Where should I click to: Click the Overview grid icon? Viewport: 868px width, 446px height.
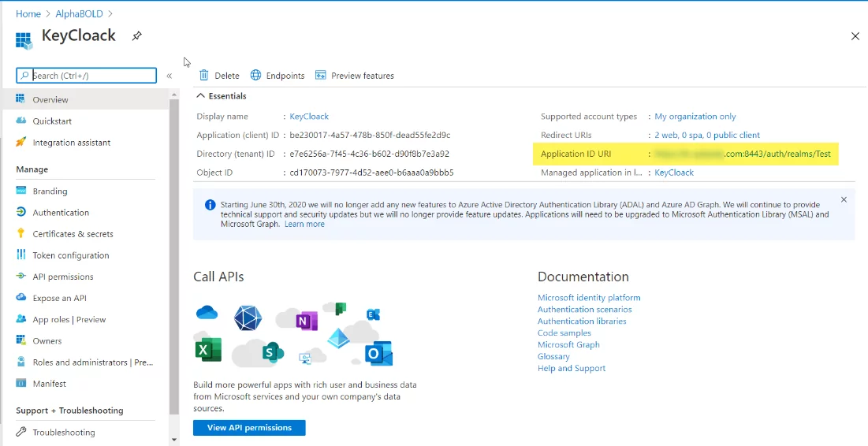coord(21,99)
